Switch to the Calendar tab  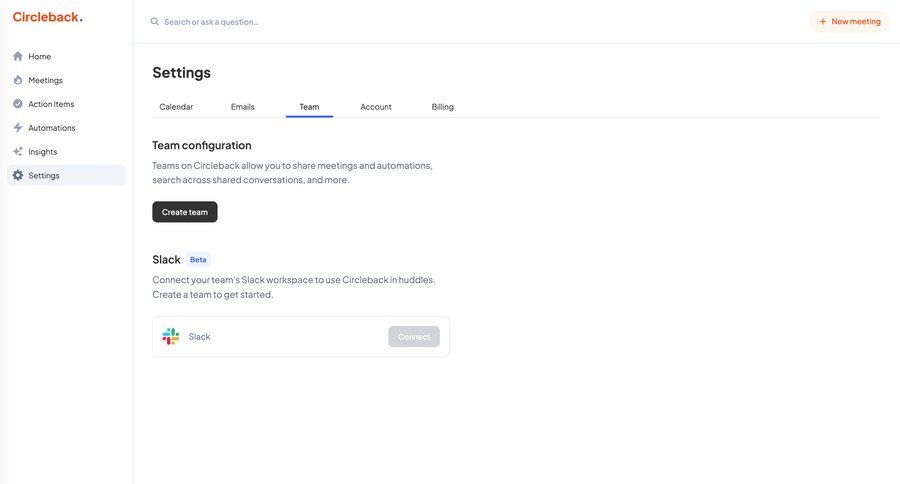[x=176, y=107]
